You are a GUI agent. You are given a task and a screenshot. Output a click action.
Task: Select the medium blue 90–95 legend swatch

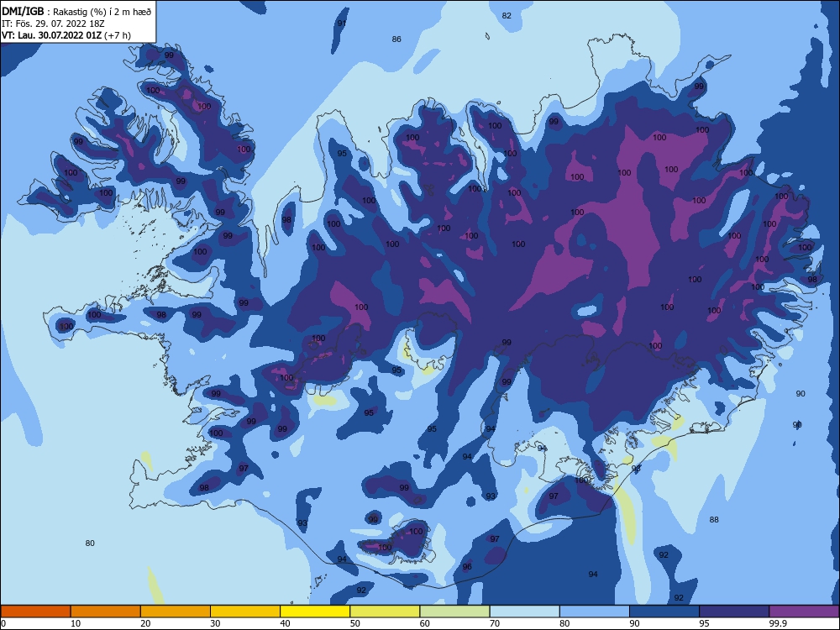pyautogui.click(x=664, y=612)
